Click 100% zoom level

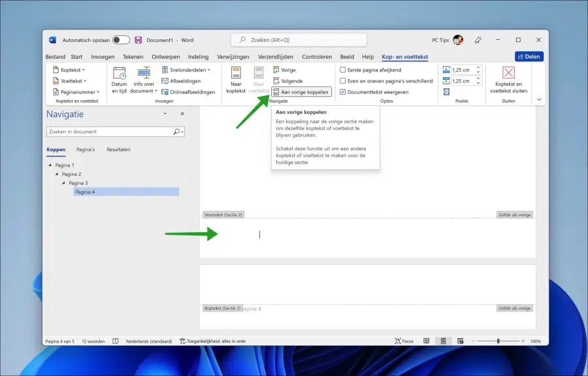pyautogui.click(x=536, y=341)
